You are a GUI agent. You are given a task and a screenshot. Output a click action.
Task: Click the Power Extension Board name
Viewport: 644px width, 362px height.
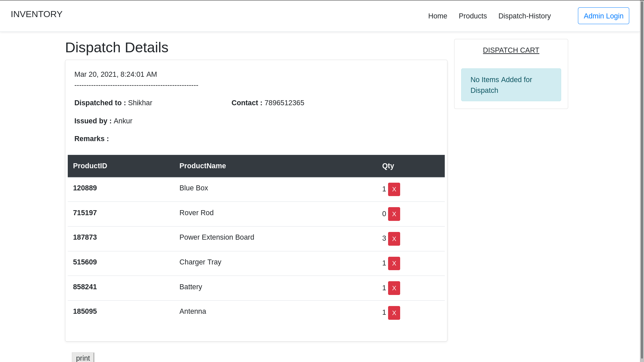pyautogui.click(x=217, y=237)
